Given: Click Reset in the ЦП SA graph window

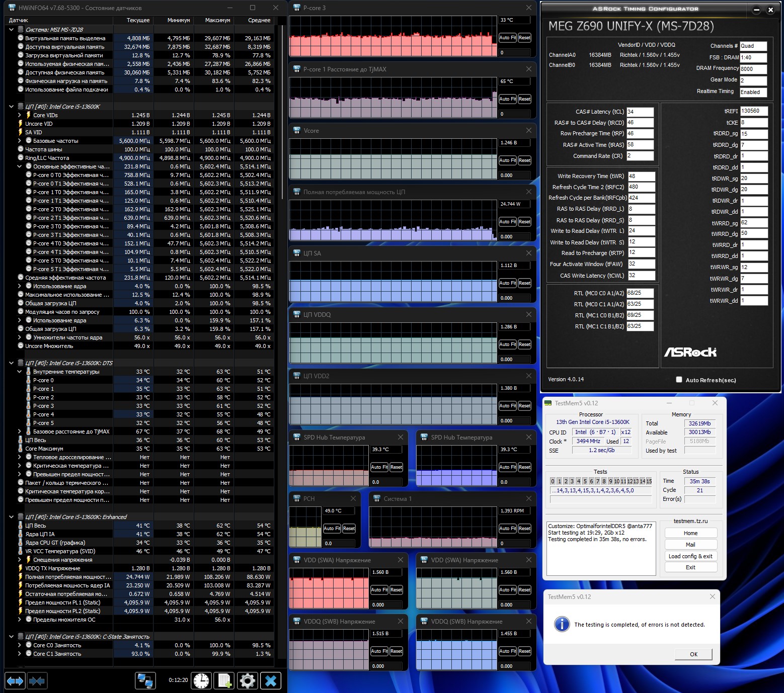Looking at the screenshot, I should [524, 283].
